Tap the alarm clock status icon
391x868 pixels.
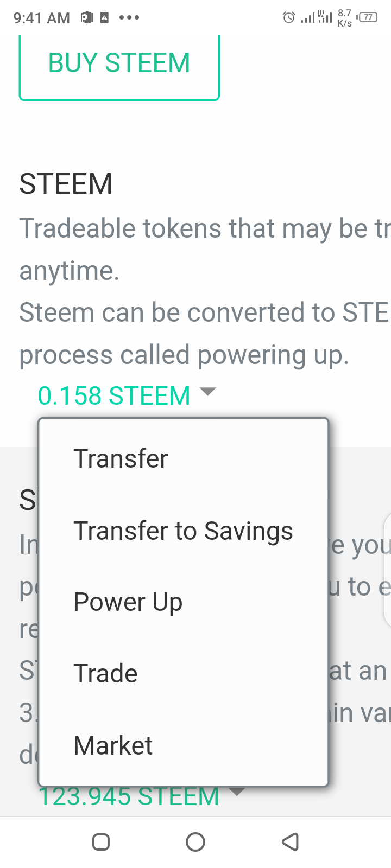coord(289,17)
